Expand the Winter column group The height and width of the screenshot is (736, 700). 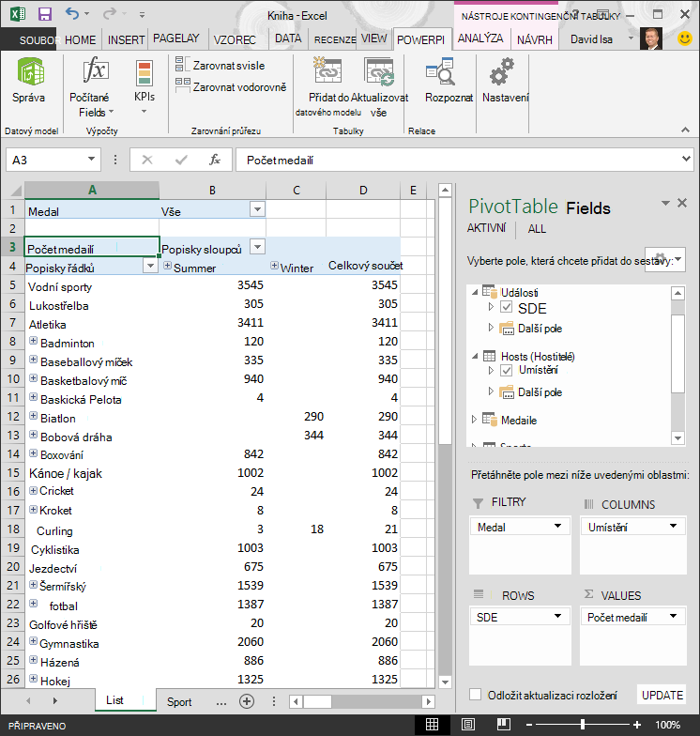[274, 266]
